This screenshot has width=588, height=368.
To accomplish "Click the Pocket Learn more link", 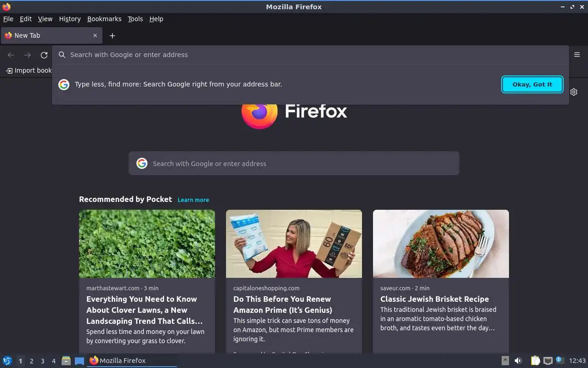I will [193, 200].
